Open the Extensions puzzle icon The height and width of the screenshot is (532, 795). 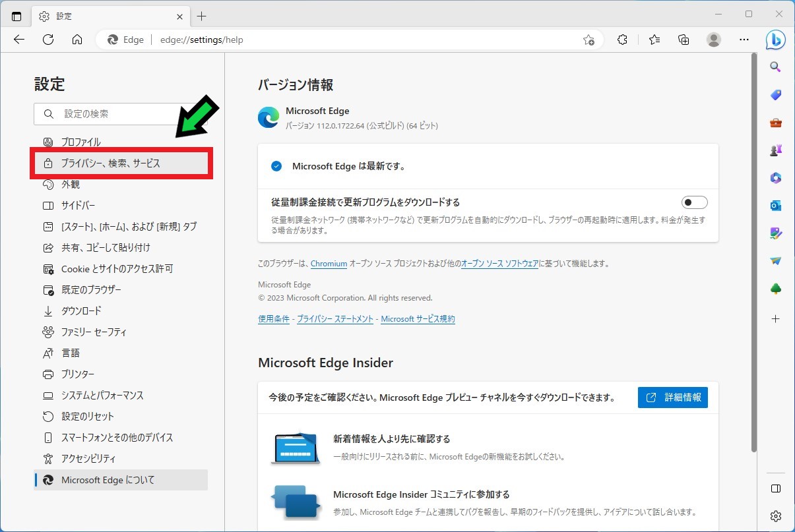click(x=622, y=40)
